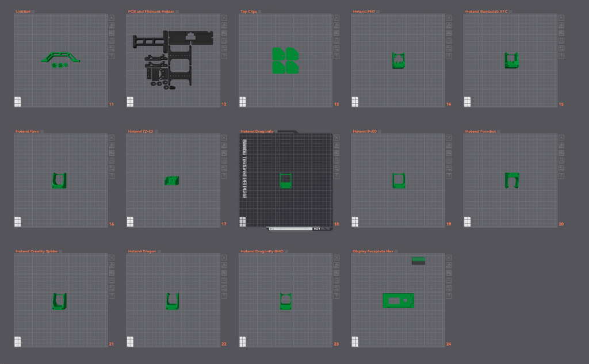Arrange objects on the Hotend PH7 plate
Viewport: 589px width, 364px height.
449,33
